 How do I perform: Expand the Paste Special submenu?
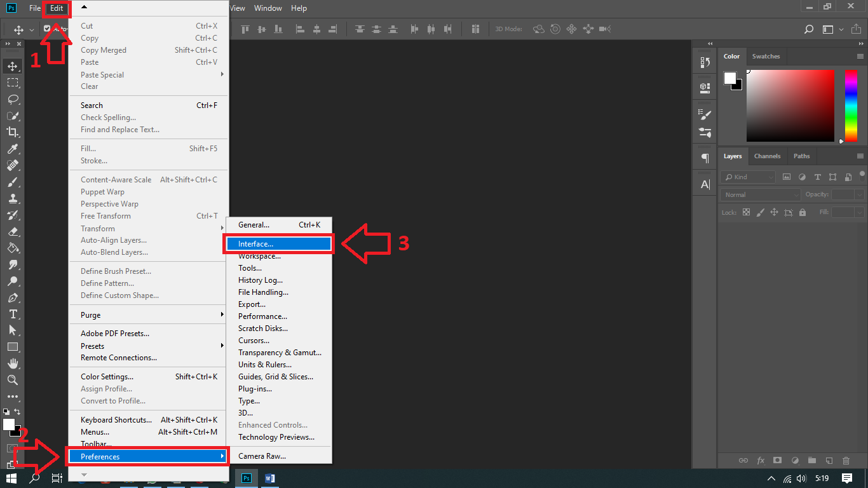(149, 75)
